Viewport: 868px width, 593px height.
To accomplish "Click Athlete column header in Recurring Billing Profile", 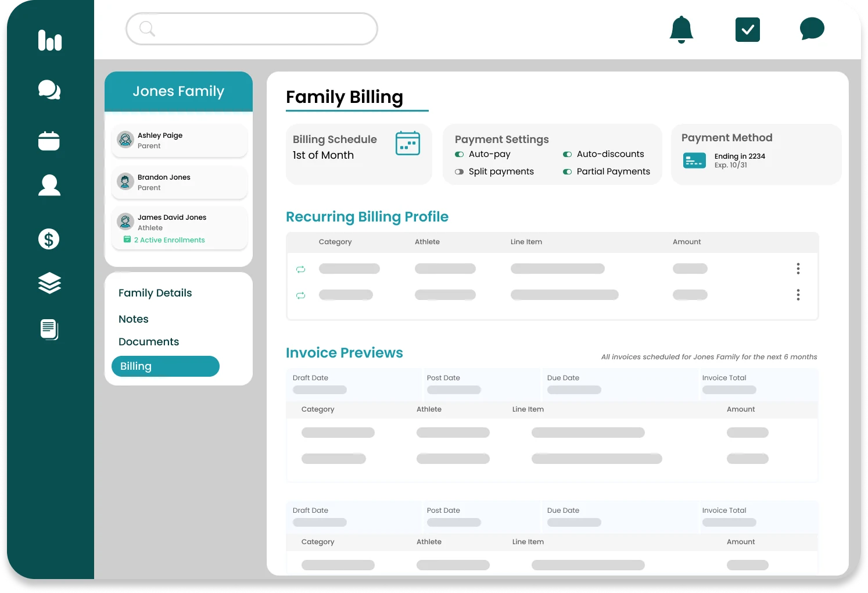I will 427,242.
